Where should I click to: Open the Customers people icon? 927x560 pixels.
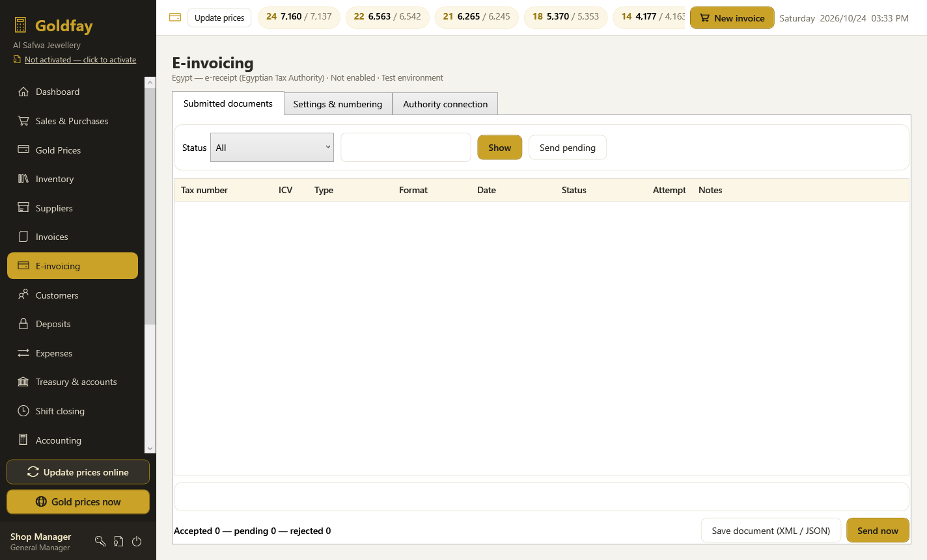pyautogui.click(x=23, y=295)
